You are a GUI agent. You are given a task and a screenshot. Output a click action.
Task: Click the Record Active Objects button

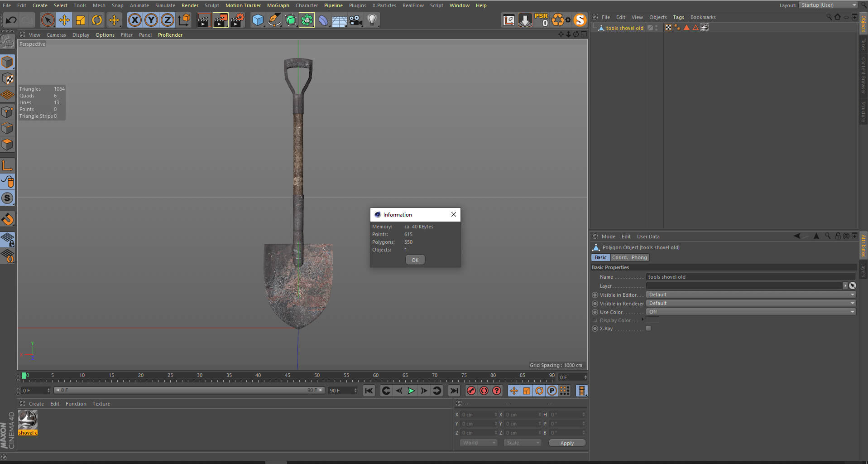471,391
